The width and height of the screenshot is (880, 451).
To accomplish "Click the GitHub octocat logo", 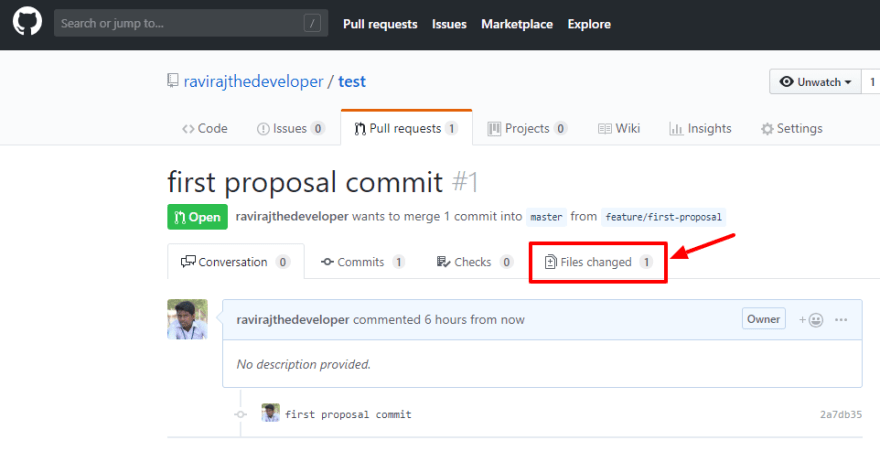I will coord(27,23).
